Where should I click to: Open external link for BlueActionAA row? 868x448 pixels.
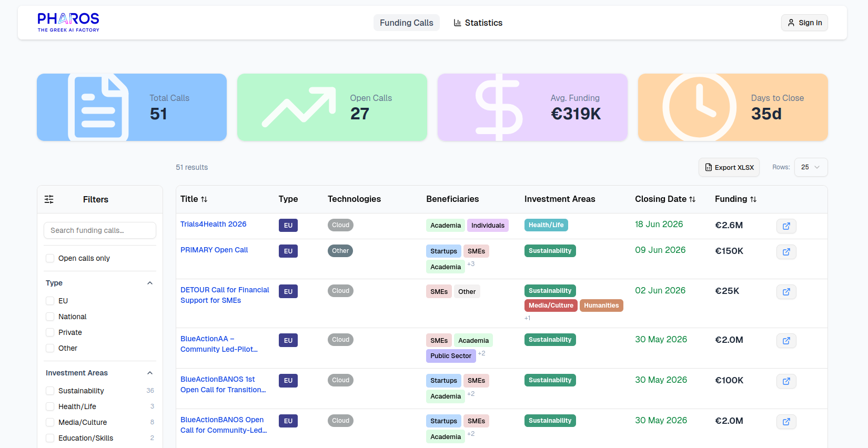[786, 341]
